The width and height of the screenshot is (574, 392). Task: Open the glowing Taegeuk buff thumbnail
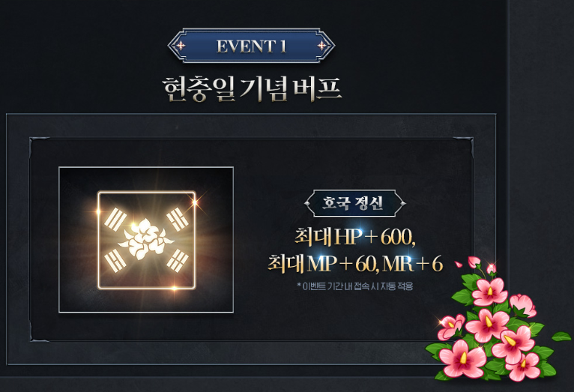146,240
